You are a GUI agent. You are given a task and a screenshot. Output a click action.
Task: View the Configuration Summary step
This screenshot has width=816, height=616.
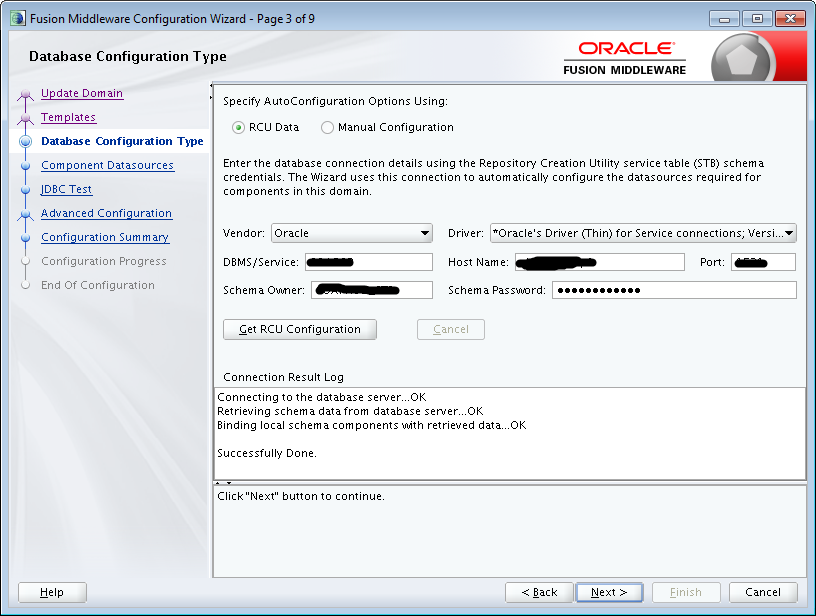104,237
